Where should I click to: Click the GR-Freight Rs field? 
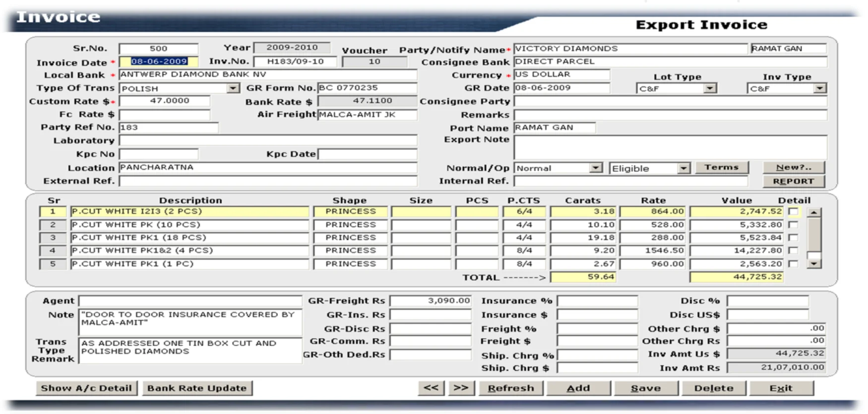tap(431, 301)
